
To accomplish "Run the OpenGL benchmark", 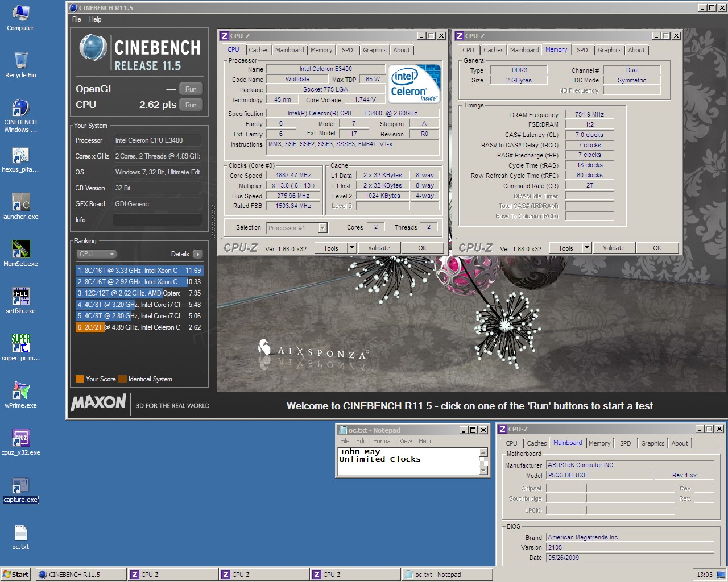I will pyautogui.click(x=191, y=89).
